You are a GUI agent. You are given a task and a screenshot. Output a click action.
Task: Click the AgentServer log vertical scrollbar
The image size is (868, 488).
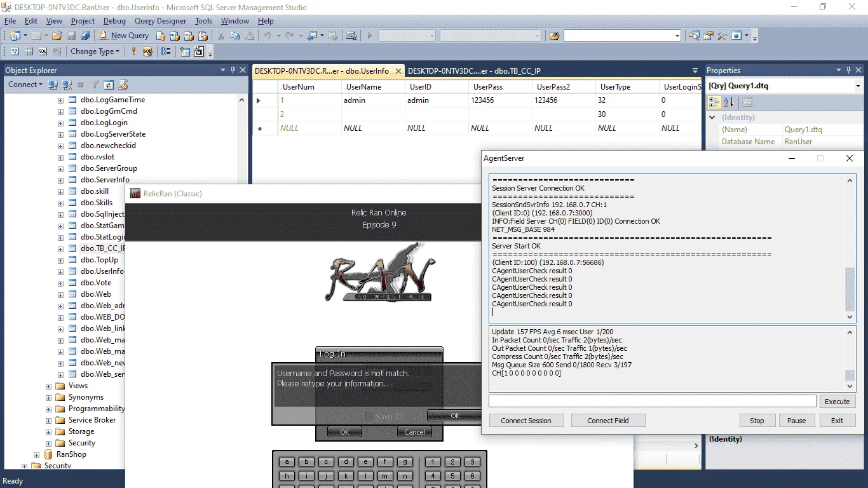850,249
